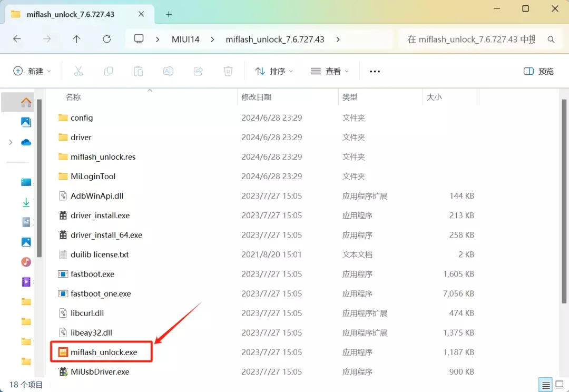Screen dimensions: 569x392
Task: Click the Copy icon in toolbar
Action: (108, 71)
